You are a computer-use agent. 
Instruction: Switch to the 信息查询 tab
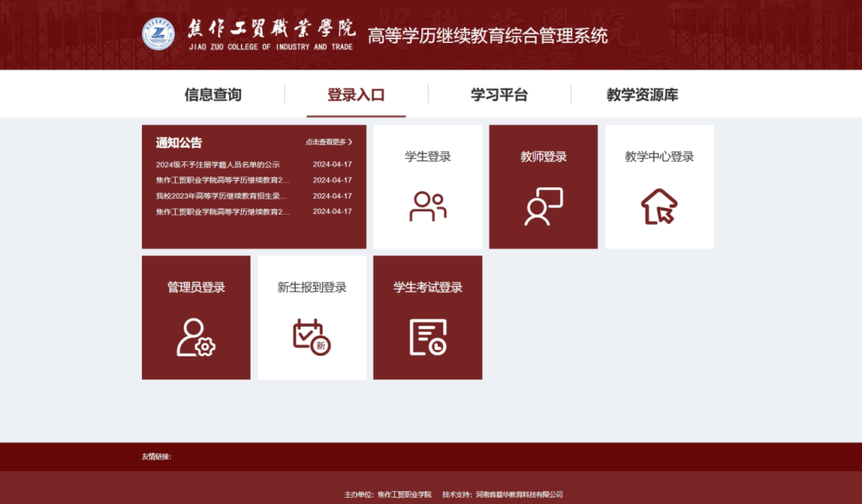point(213,93)
